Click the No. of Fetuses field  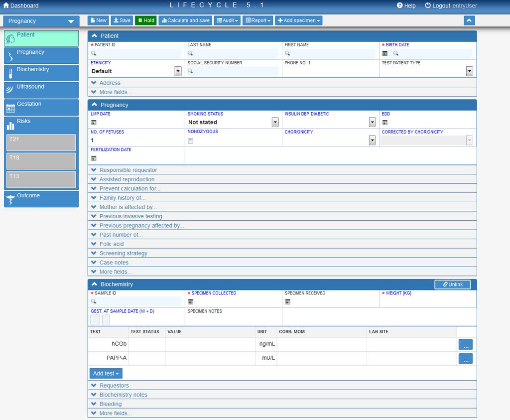(136, 140)
